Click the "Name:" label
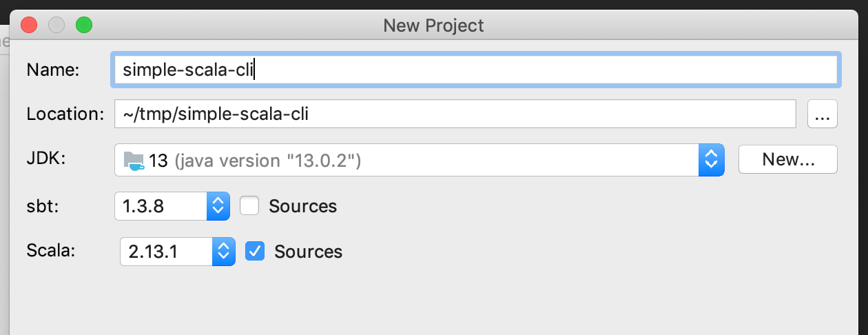Viewport: 868px width, 335px height. tap(53, 70)
